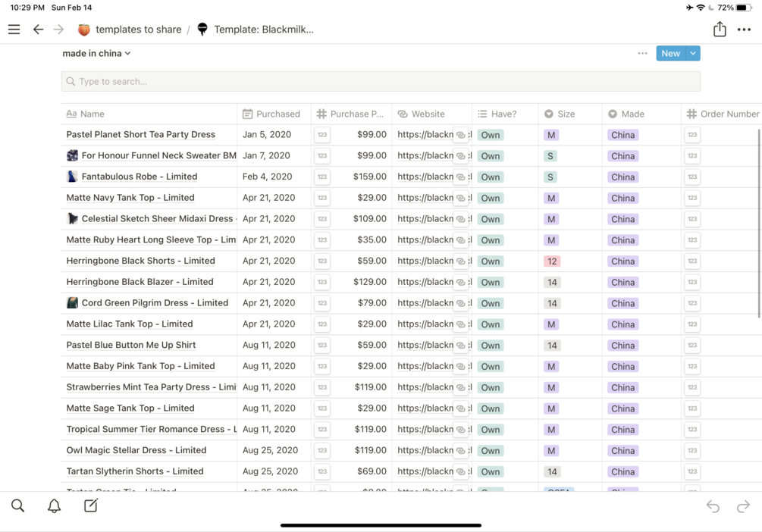
Task: Expand the New button dropdown arrow
Action: point(693,53)
